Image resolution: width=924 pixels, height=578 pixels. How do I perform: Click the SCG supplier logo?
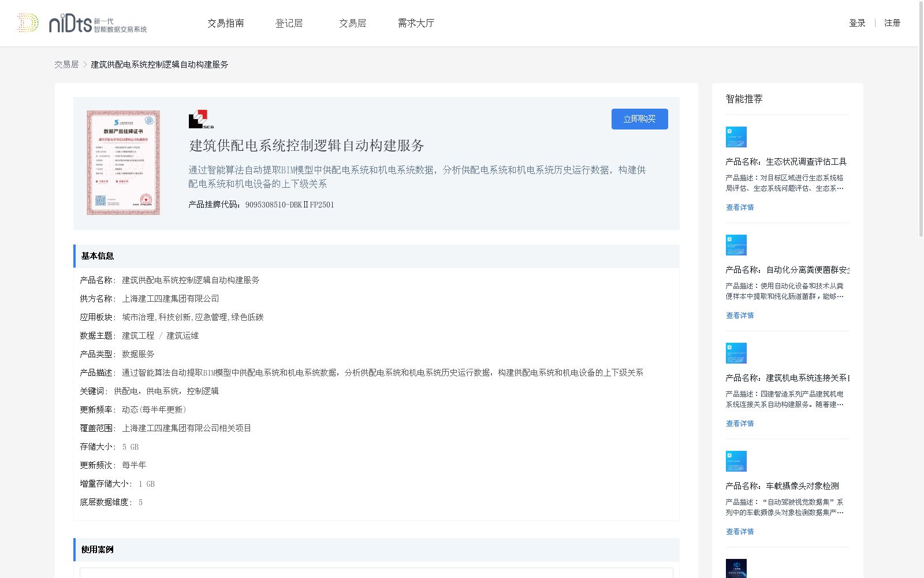[x=201, y=119]
